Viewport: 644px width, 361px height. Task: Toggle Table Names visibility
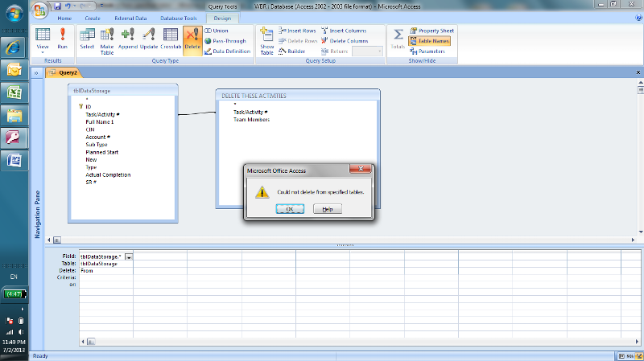tap(429, 41)
